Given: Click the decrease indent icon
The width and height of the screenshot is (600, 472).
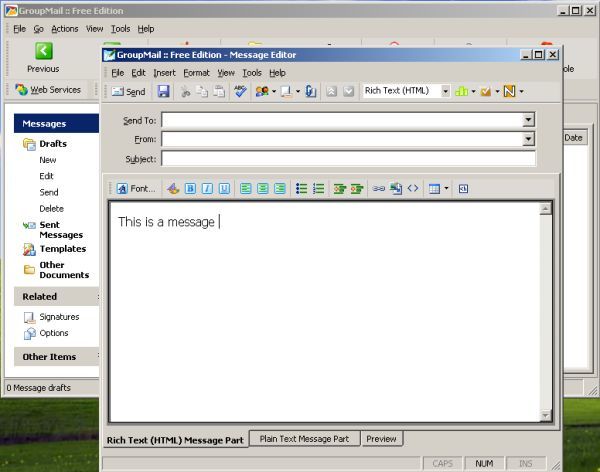Looking at the screenshot, I should click(339, 188).
